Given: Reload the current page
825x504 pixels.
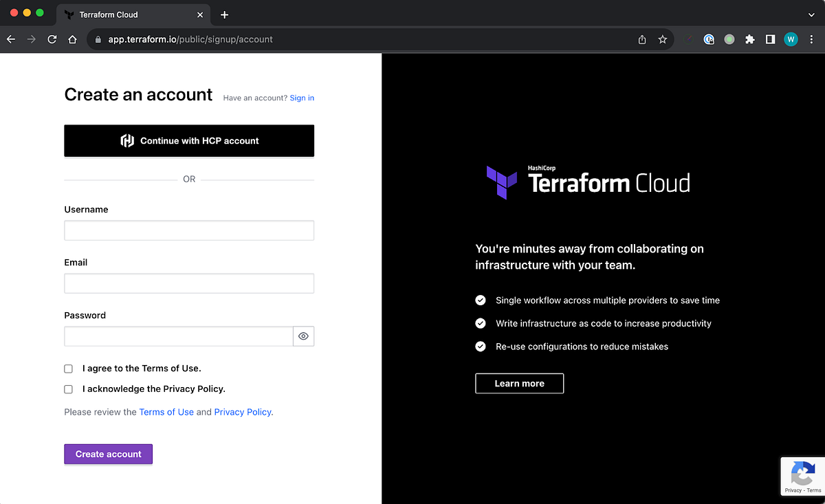Looking at the screenshot, I should pos(52,39).
